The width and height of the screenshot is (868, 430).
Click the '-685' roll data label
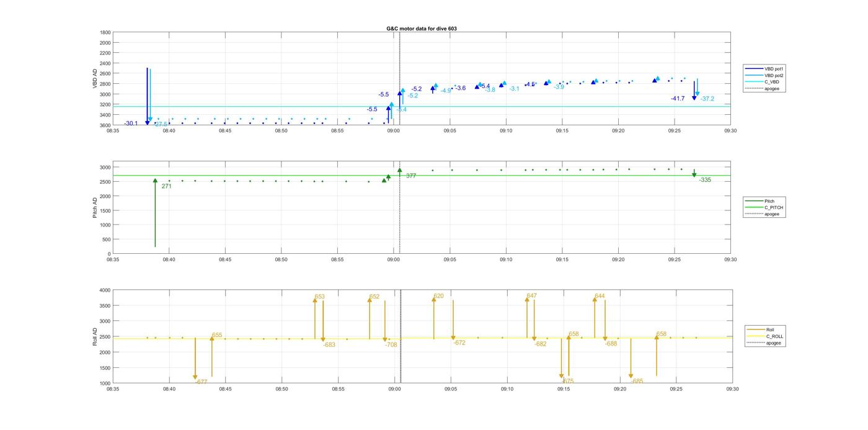click(637, 381)
